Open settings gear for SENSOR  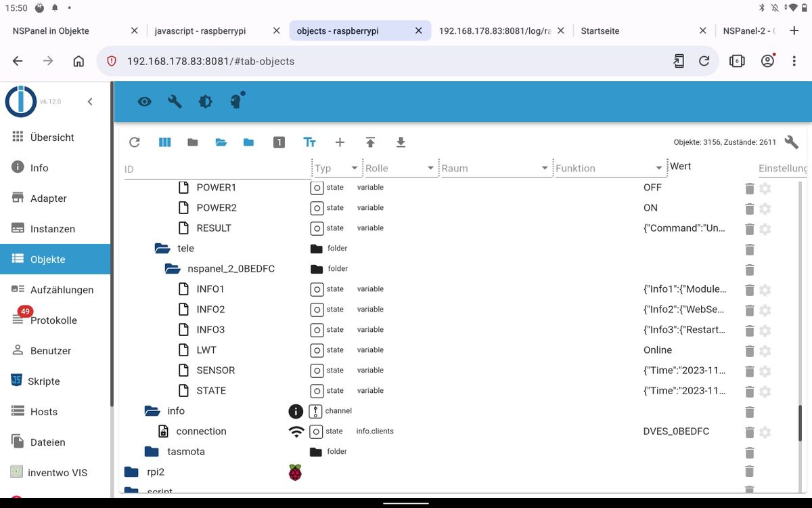click(x=765, y=371)
